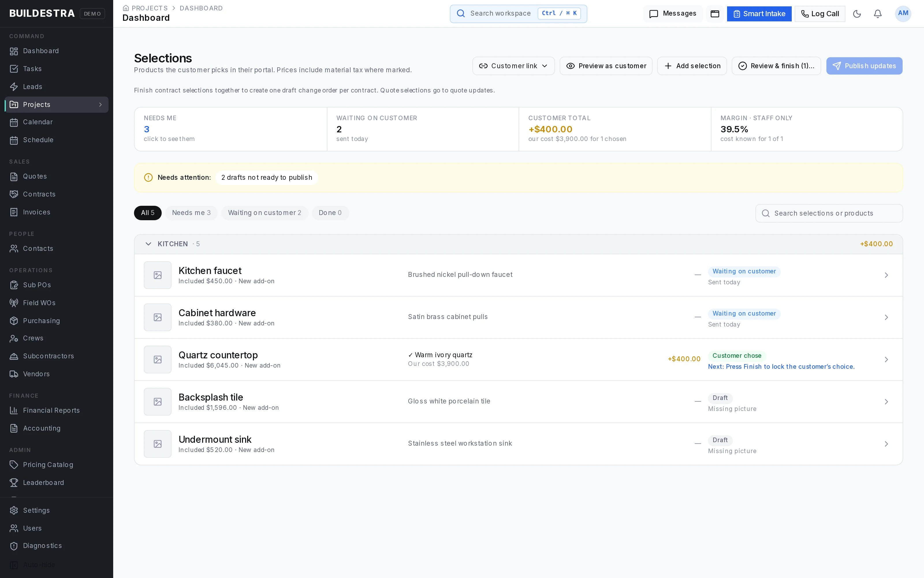The width and height of the screenshot is (924, 578).
Task: Open Kitchen faucet row chevron
Action: click(x=886, y=275)
